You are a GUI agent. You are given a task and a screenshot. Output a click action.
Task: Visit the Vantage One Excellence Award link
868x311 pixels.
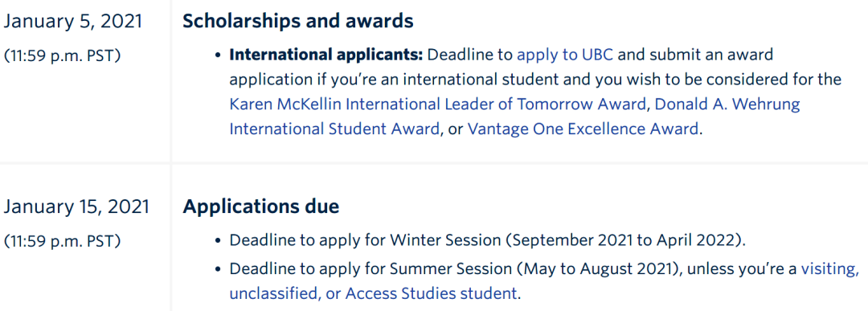(583, 129)
